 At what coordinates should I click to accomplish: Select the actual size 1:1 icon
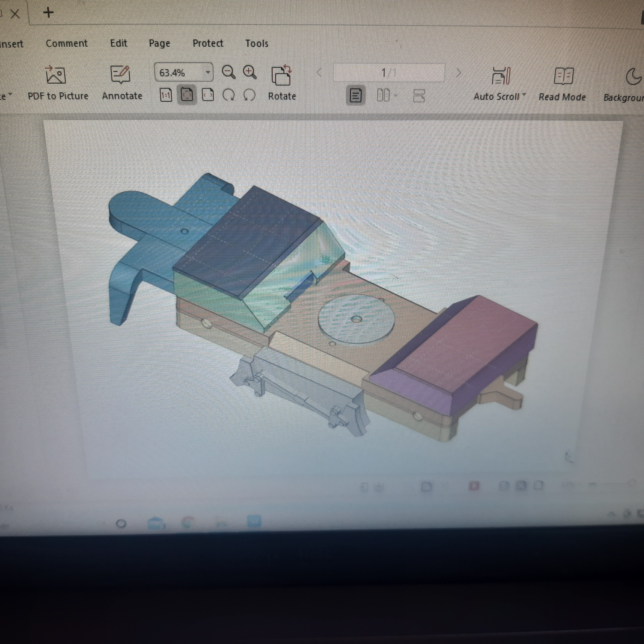point(166,96)
